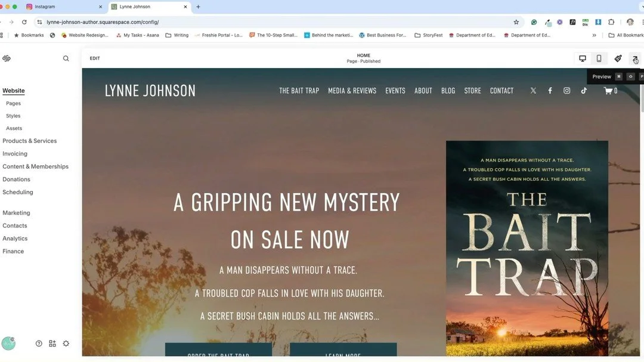644x362 pixels.
Task: Open Content & Memberships in sidebar
Action: coord(35,166)
